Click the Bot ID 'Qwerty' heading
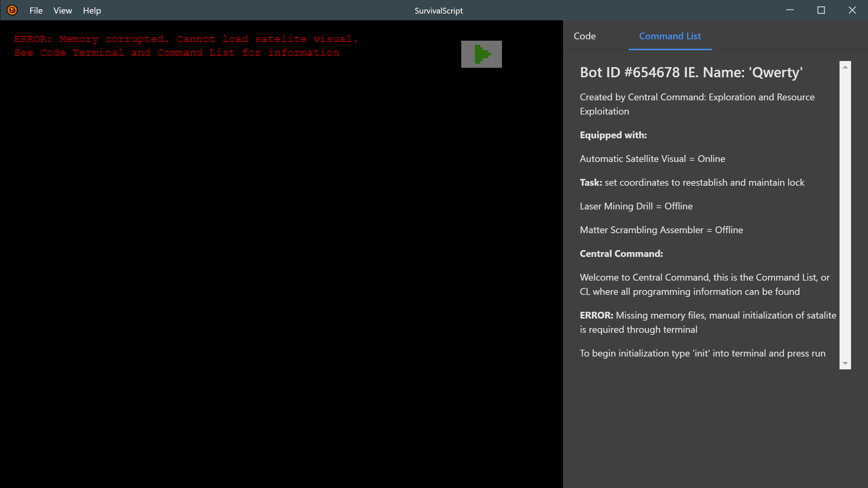868x488 pixels. 691,73
